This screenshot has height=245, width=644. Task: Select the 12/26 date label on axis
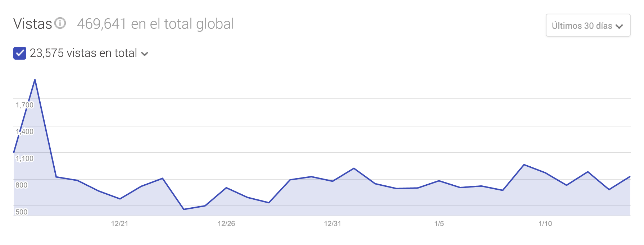pyautogui.click(x=226, y=223)
